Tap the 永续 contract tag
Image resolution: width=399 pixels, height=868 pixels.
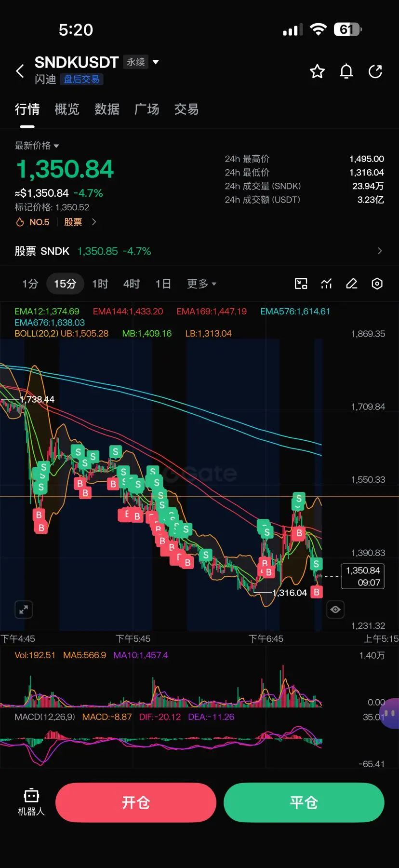136,62
